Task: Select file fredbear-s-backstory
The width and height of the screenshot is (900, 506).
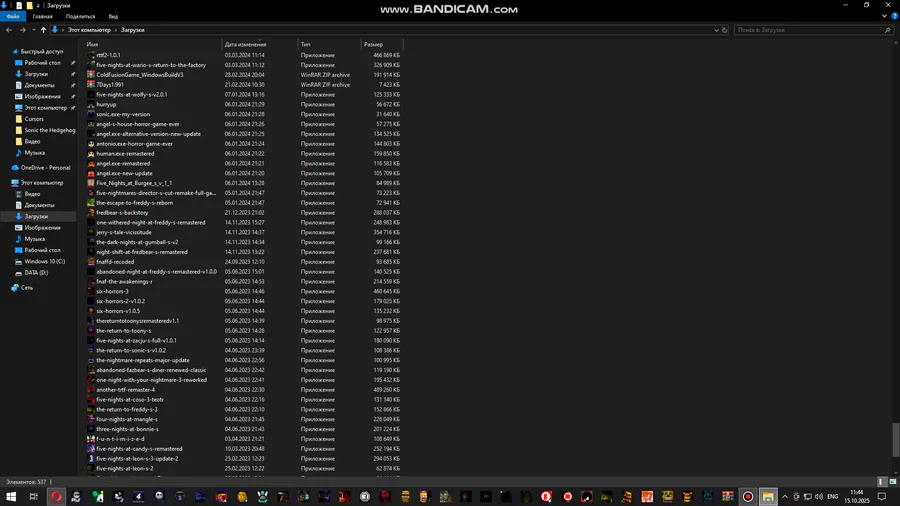Action: pyautogui.click(x=122, y=212)
